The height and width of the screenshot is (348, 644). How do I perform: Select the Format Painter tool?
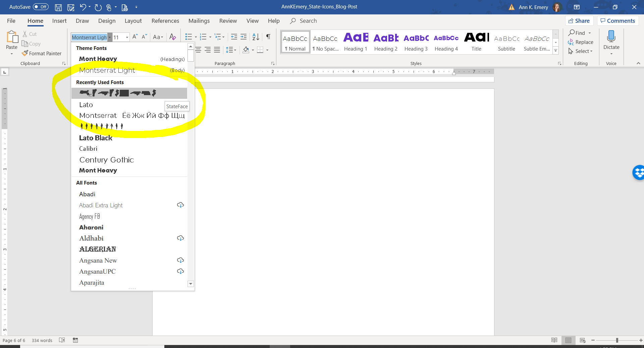(x=42, y=53)
